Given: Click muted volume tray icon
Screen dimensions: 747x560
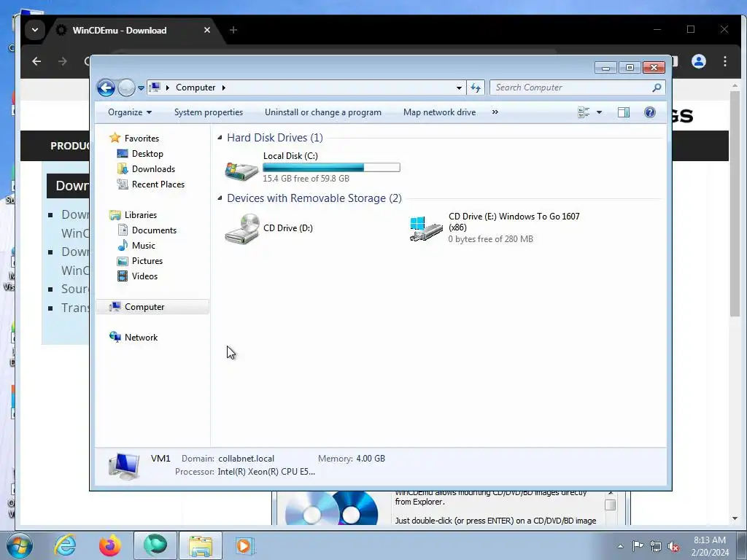Looking at the screenshot, I should point(673,547).
